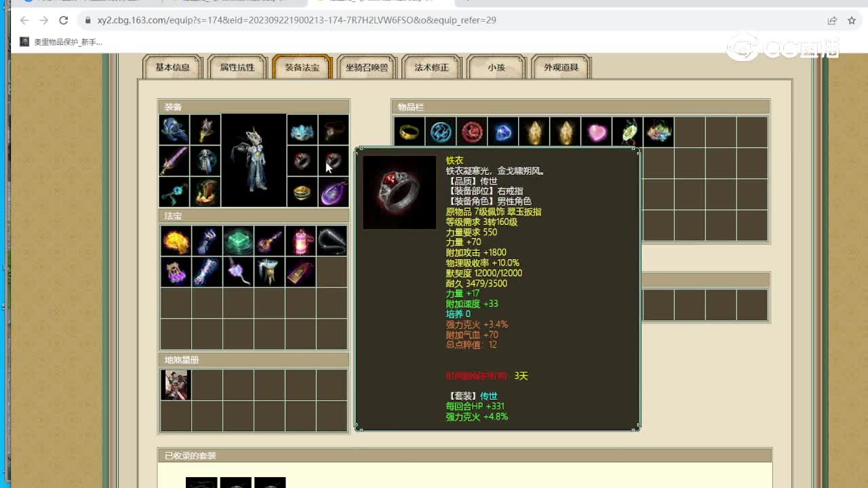Click the 法宝 section header
868x488 pixels.
(x=254, y=216)
